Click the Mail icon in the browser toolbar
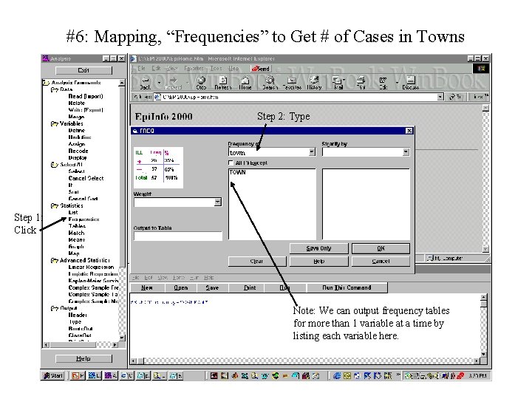Screen dimensions: 532x399 tap(338, 83)
